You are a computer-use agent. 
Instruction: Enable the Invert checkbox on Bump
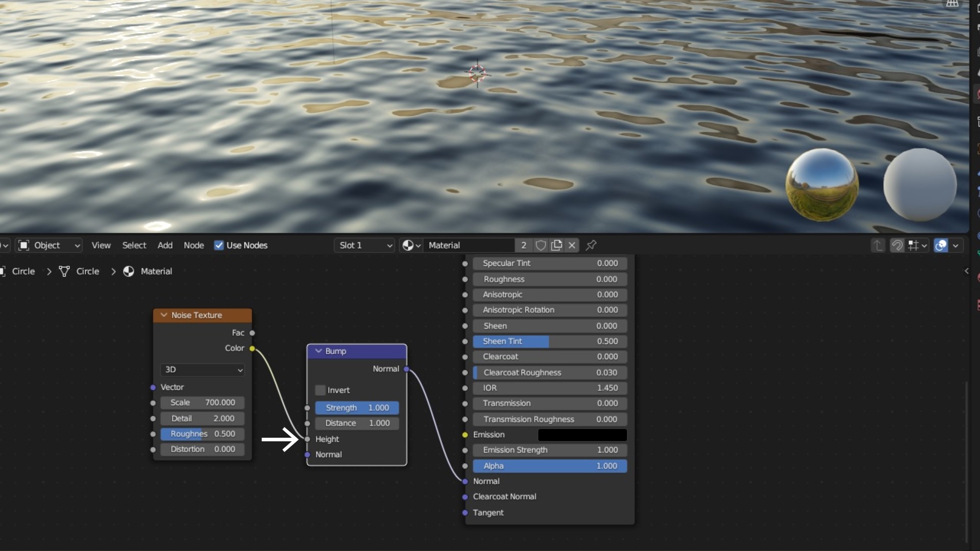pos(321,390)
